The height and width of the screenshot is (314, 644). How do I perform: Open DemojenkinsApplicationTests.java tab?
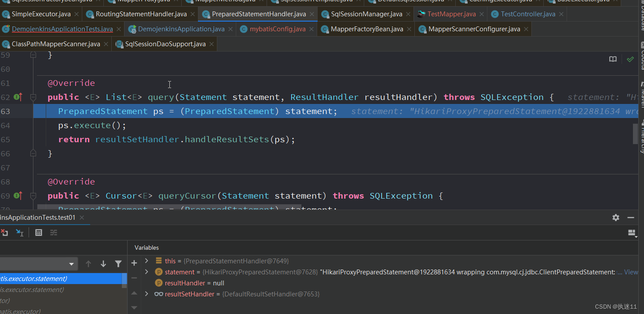click(62, 29)
